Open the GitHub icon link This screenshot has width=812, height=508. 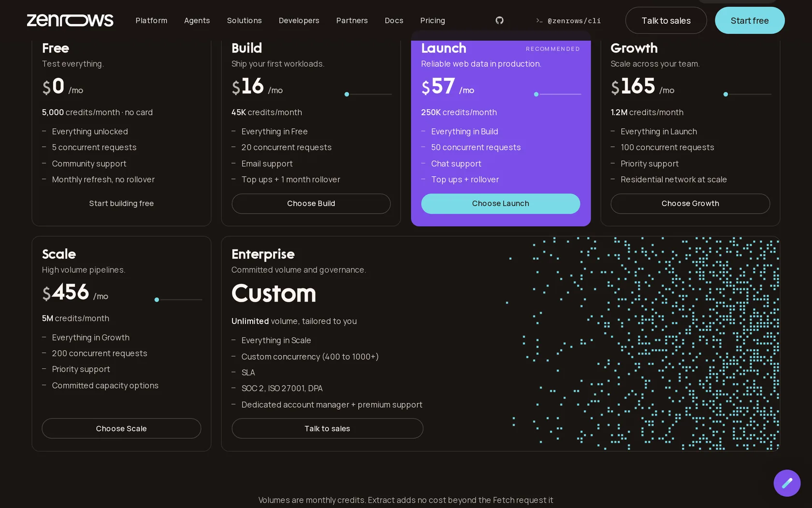click(x=499, y=20)
